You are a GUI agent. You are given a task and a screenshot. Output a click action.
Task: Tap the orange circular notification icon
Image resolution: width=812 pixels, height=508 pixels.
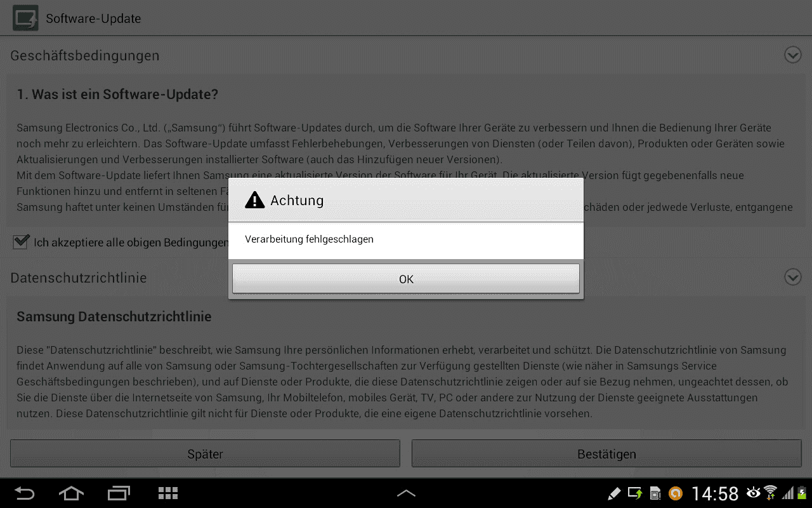676,493
